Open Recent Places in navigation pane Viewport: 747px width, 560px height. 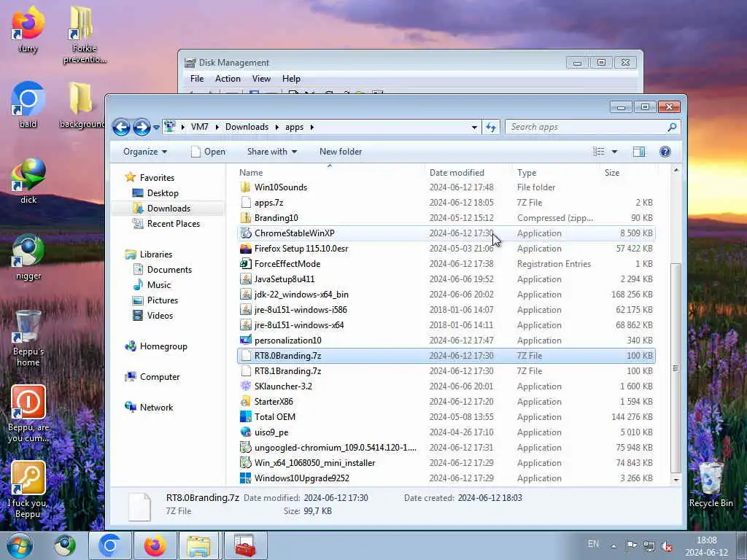click(173, 223)
